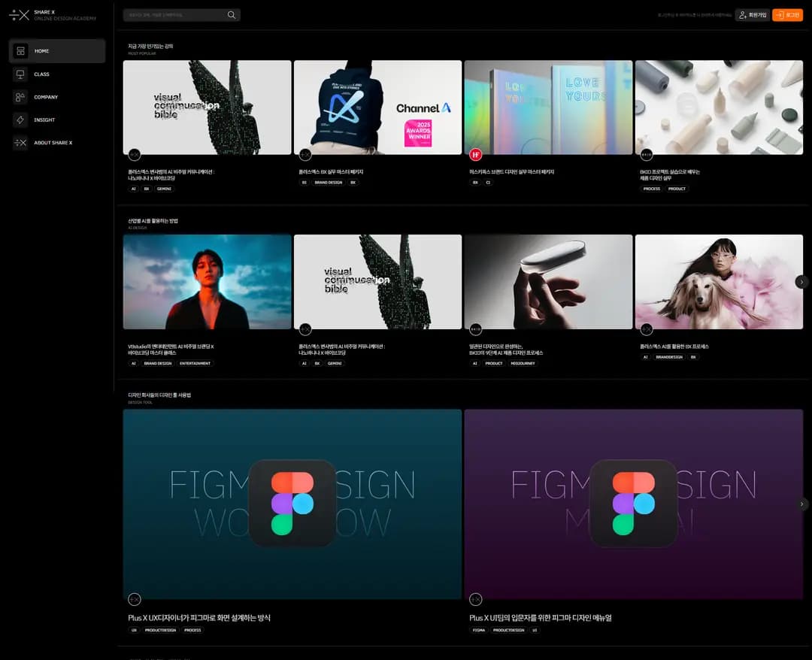Image resolution: width=812 pixels, height=660 pixels.
Task: Click PRODUCT tag under cosmetic bottles card
Action: pos(677,189)
